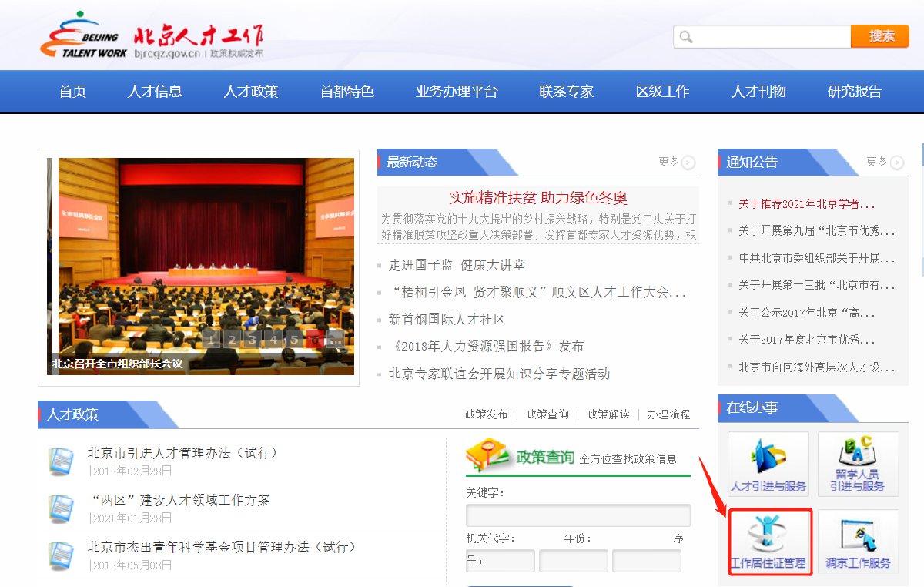Viewport: 924px width, 587px height.
Task: Click the 机关代字 input field
Action: pos(500,561)
